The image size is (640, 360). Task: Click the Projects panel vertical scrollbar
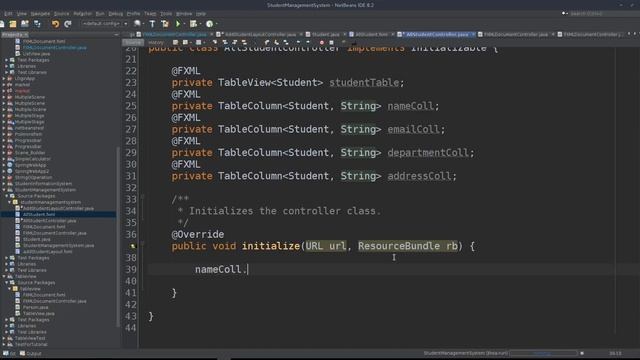click(118, 237)
